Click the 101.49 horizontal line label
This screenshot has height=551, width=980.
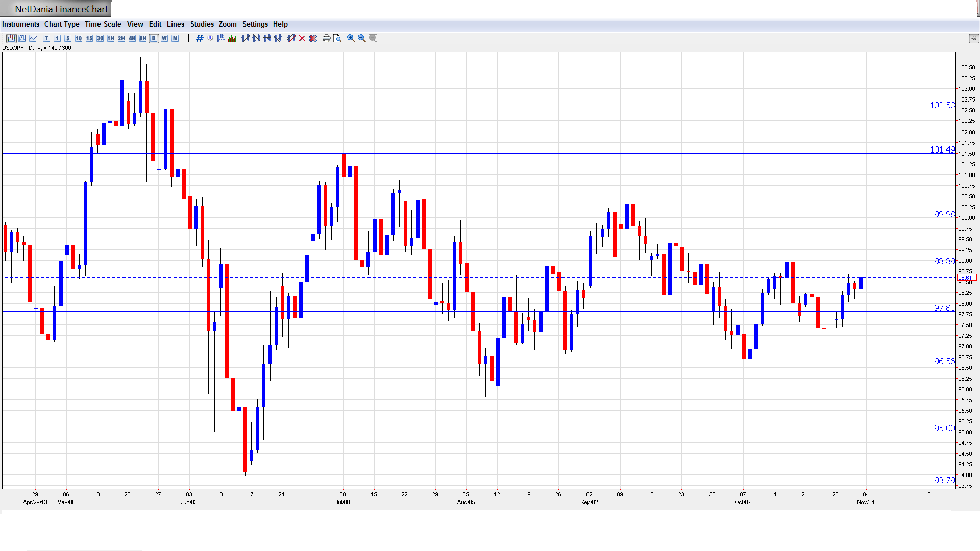pos(942,149)
